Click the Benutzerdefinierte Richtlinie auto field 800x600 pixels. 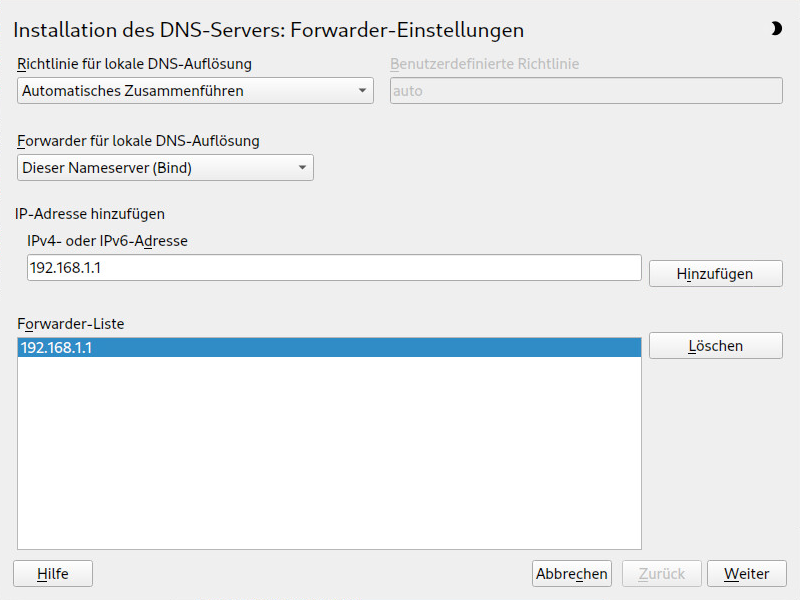click(586, 91)
